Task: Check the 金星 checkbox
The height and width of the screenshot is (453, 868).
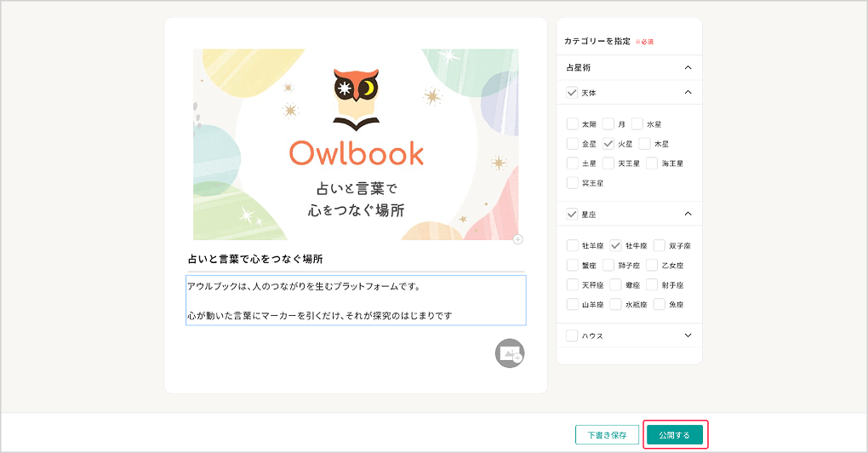Action: 573,143
